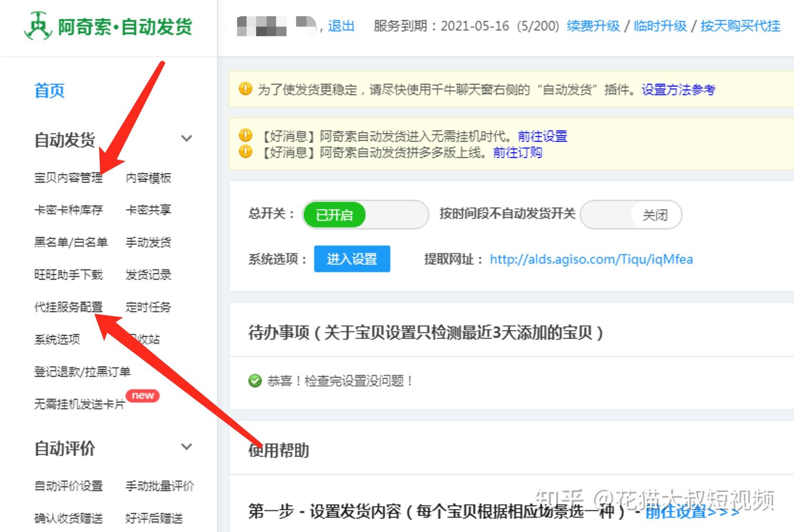Image resolution: width=794 pixels, height=532 pixels.
Task: Open 卡密共享 menu item
Action: [148, 210]
